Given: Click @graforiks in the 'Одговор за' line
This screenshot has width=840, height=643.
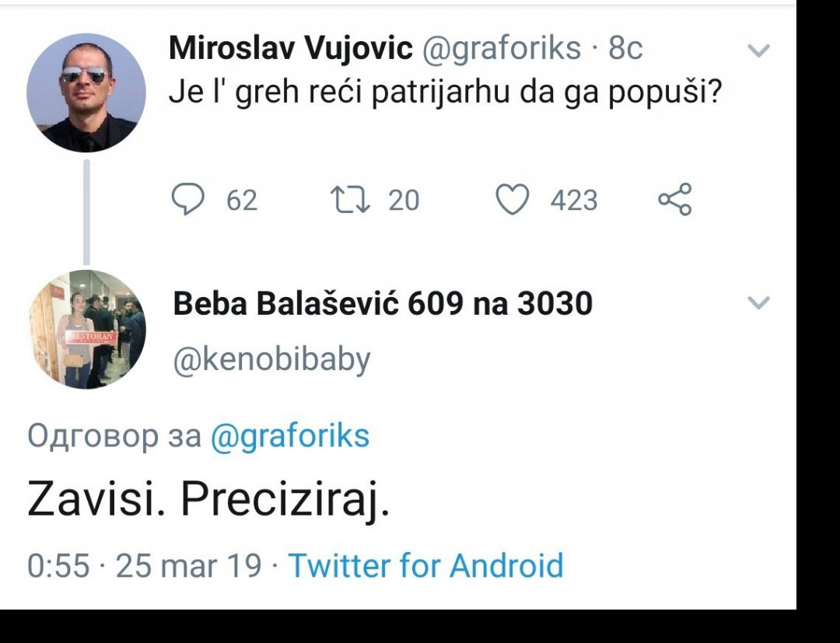Looking at the screenshot, I should click(x=290, y=436).
